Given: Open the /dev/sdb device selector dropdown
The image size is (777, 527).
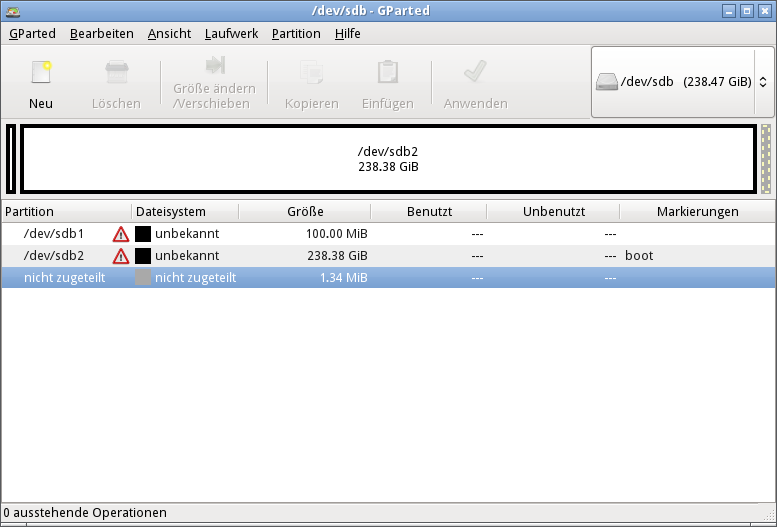Looking at the screenshot, I should pyautogui.click(x=682, y=82).
